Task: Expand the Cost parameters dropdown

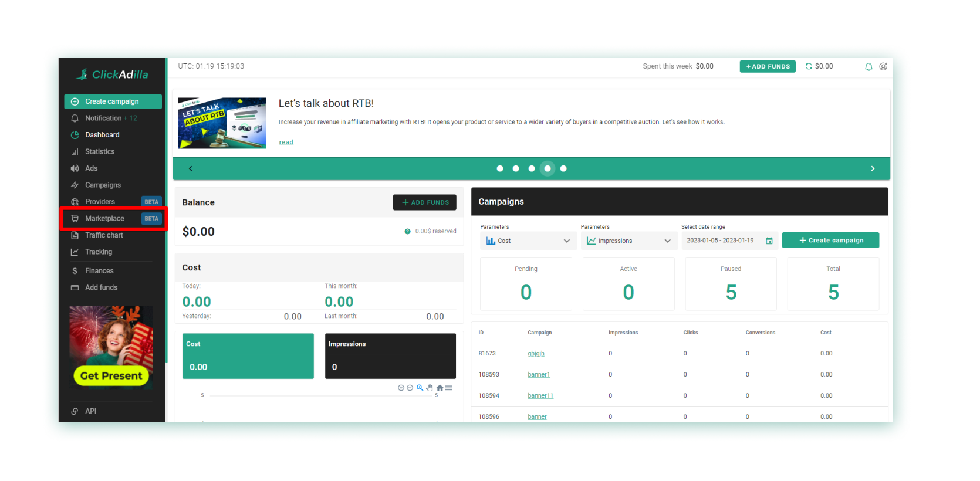Action: point(528,240)
